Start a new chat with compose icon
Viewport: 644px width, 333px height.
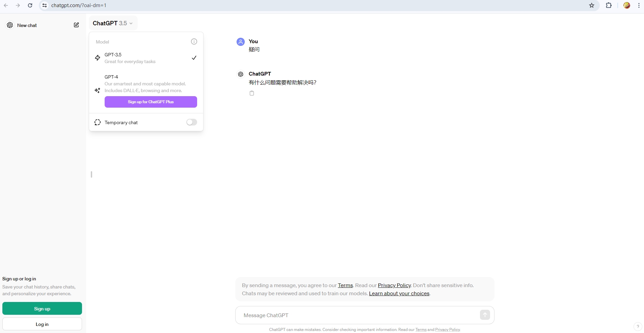(76, 25)
